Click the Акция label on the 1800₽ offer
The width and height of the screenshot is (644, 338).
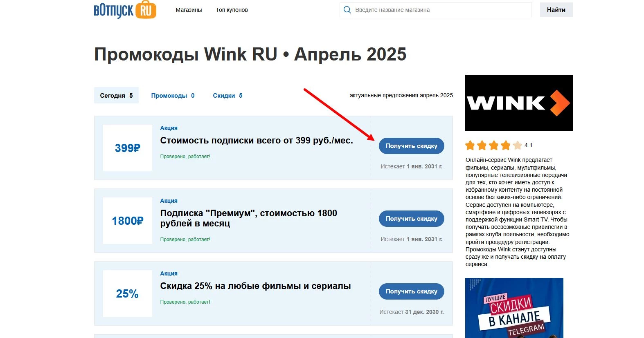point(169,201)
